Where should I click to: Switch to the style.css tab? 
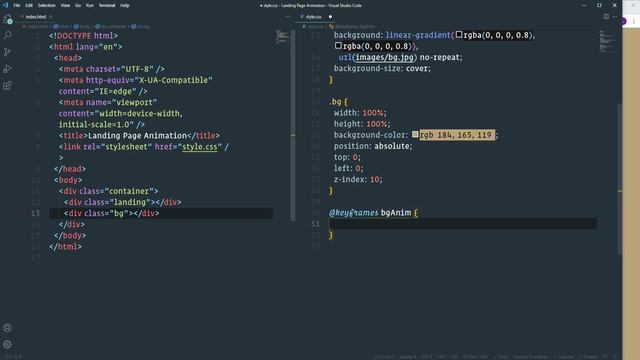pyautogui.click(x=314, y=17)
